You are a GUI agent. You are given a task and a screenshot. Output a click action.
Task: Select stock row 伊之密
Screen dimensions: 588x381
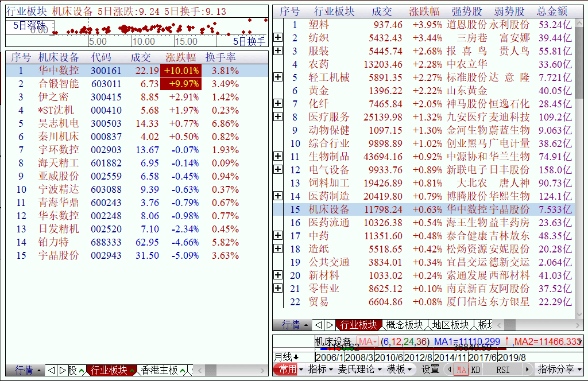click(137, 96)
